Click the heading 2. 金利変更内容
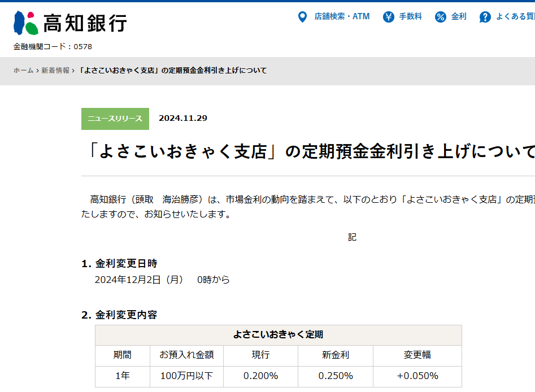 pyautogui.click(x=119, y=315)
